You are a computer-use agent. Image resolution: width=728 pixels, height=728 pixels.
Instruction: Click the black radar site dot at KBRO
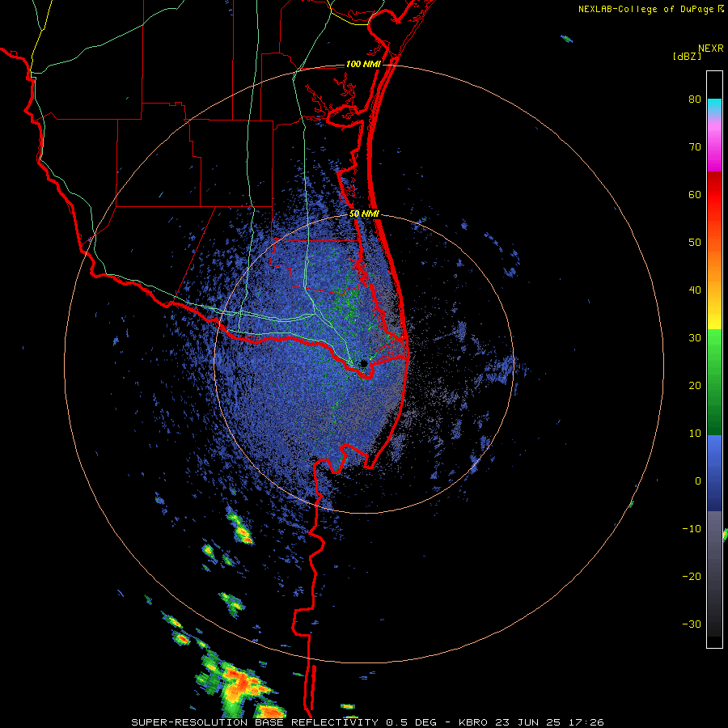(x=364, y=363)
